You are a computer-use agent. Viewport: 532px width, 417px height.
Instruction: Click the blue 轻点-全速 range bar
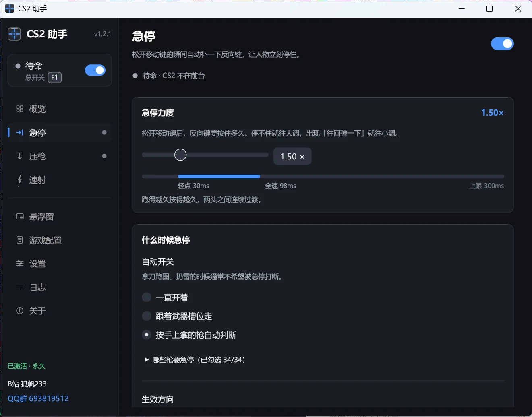pyautogui.click(x=219, y=176)
